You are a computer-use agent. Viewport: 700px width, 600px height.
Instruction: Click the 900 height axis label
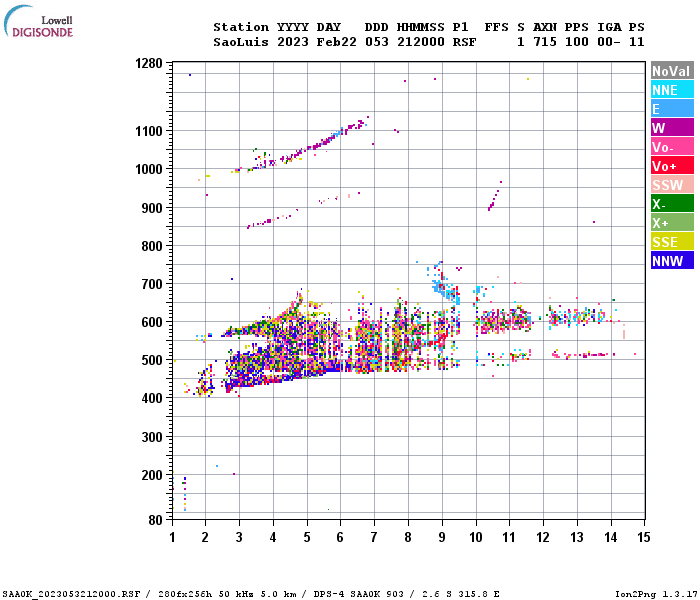pyautogui.click(x=152, y=208)
